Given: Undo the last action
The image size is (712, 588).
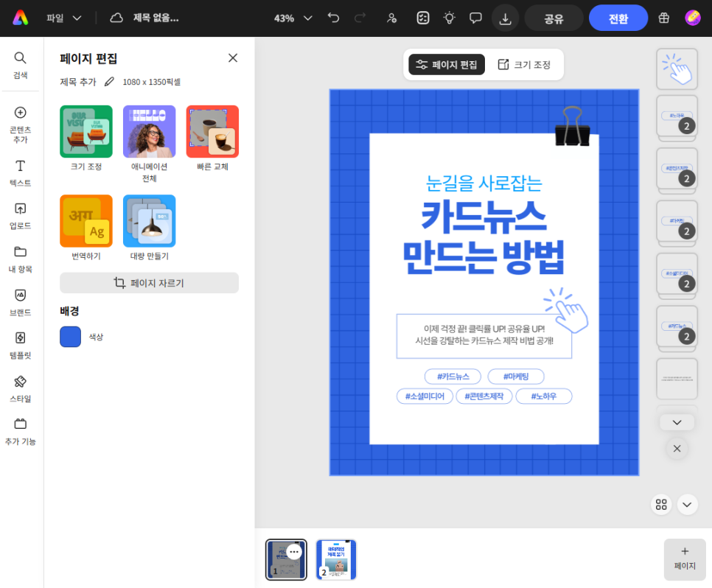Looking at the screenshot, I should click(333, 18).
